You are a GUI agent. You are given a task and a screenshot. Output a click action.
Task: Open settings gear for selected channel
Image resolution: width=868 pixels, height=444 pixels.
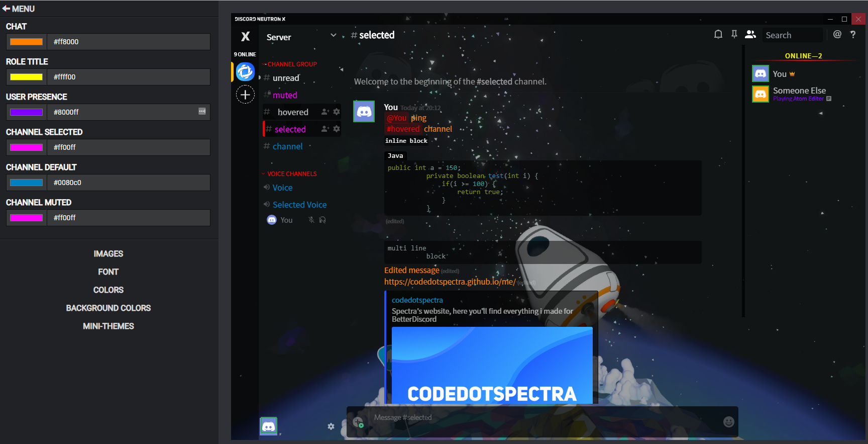point(337,129)
